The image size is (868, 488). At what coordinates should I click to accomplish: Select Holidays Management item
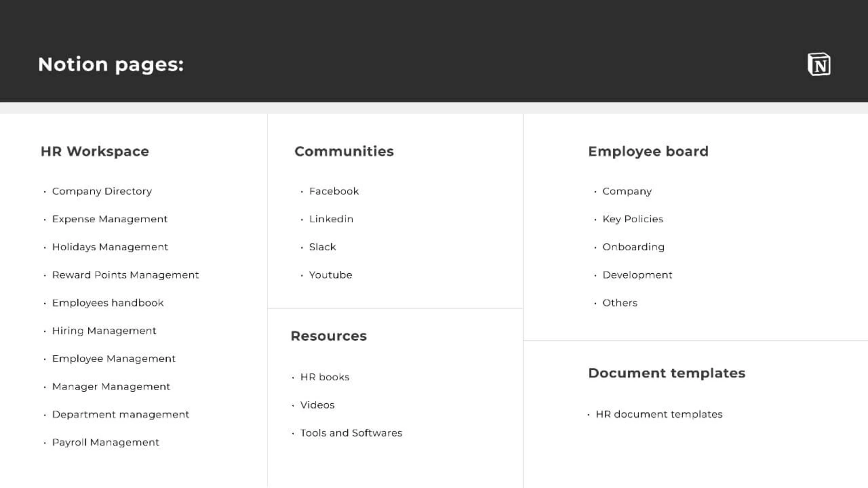(110, 247)
